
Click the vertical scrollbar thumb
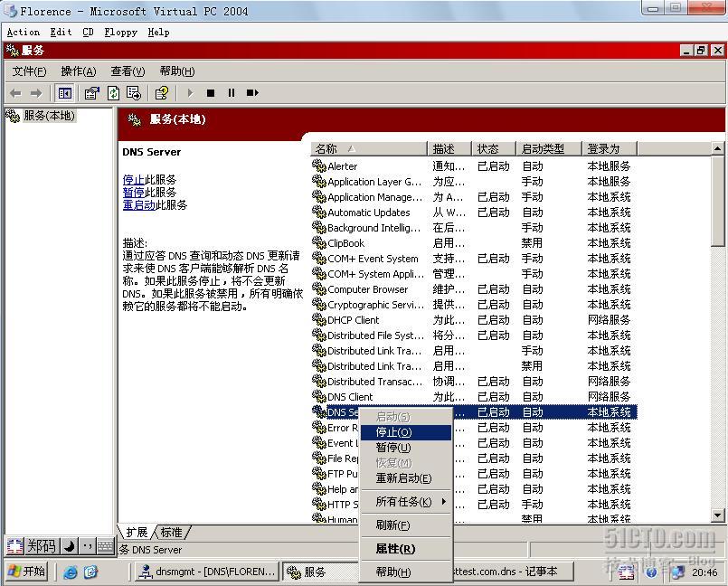(x=717, y=201)
